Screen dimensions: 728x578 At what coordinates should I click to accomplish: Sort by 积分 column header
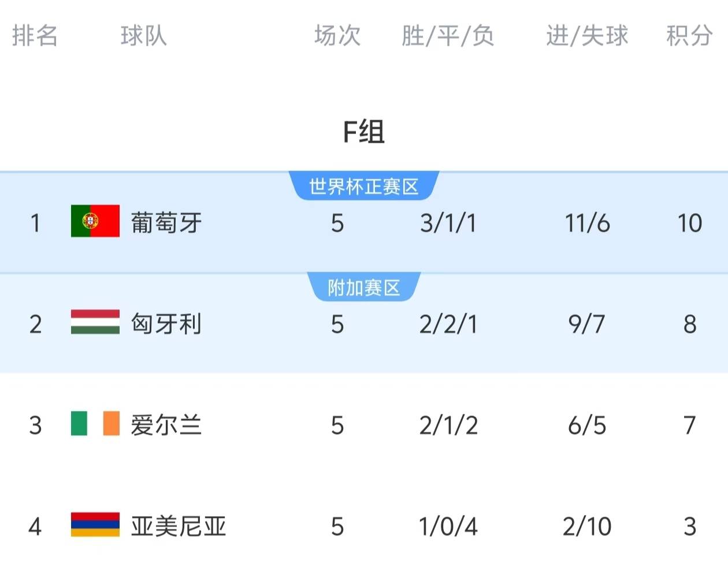(689, 36)
